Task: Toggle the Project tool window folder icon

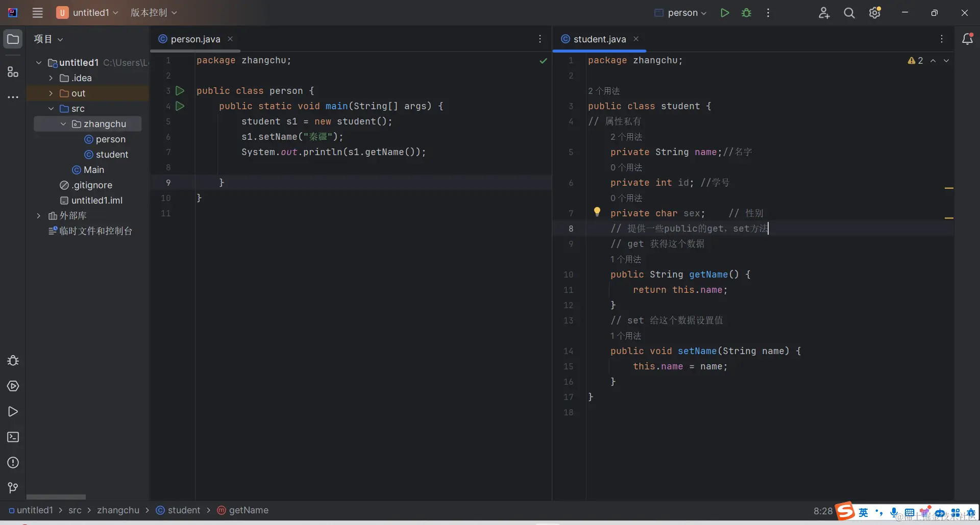Action: [13, 39]
